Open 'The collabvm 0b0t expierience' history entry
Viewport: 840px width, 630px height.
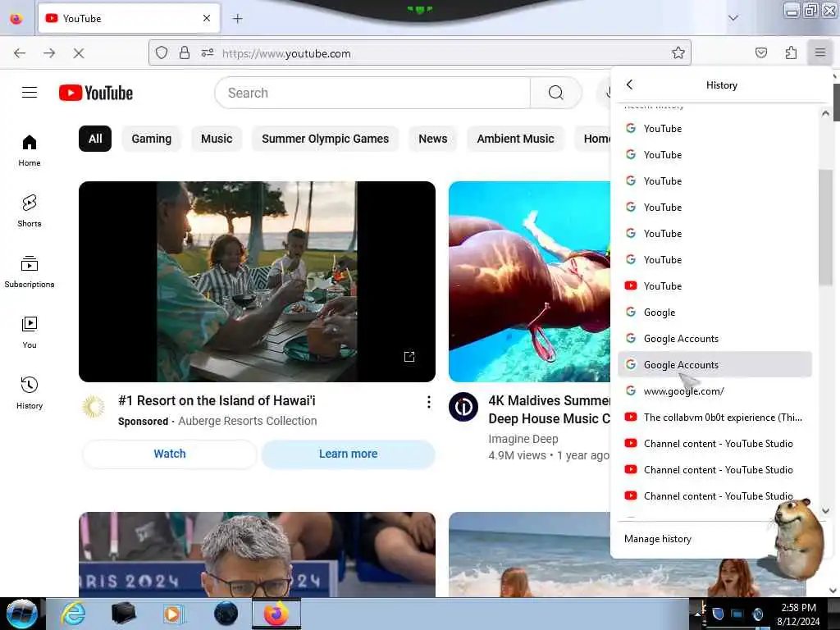pyautogui.click(x=715, y=418)
